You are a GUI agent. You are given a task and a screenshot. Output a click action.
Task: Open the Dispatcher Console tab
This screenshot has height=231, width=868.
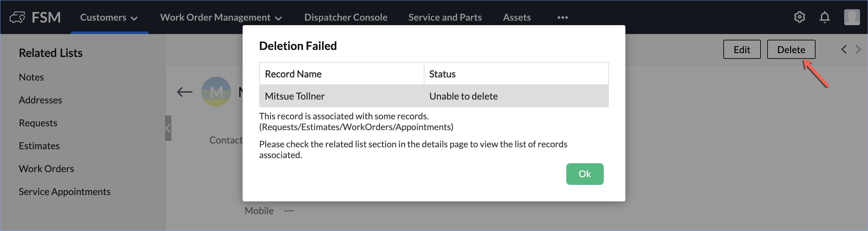coord(346,17)
